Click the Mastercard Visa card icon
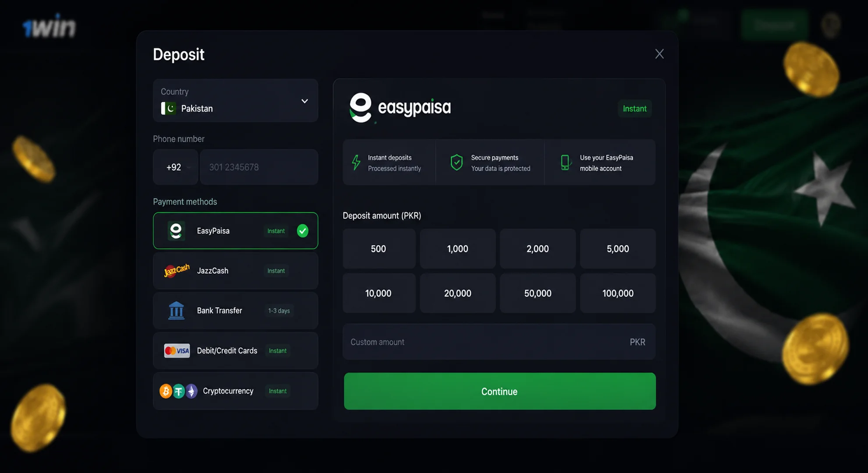868x473 pixels. coord(177,350)
